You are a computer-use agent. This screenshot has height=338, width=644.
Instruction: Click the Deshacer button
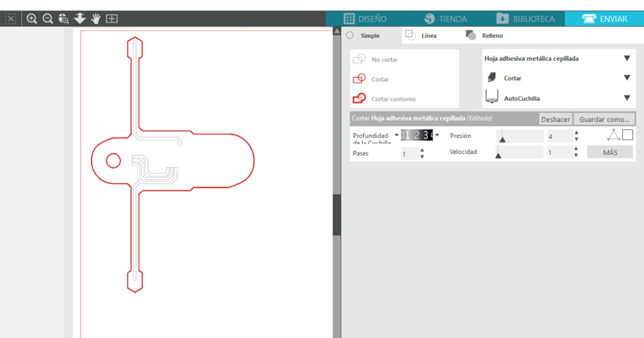pyautogui.click(x=556, y=119)
